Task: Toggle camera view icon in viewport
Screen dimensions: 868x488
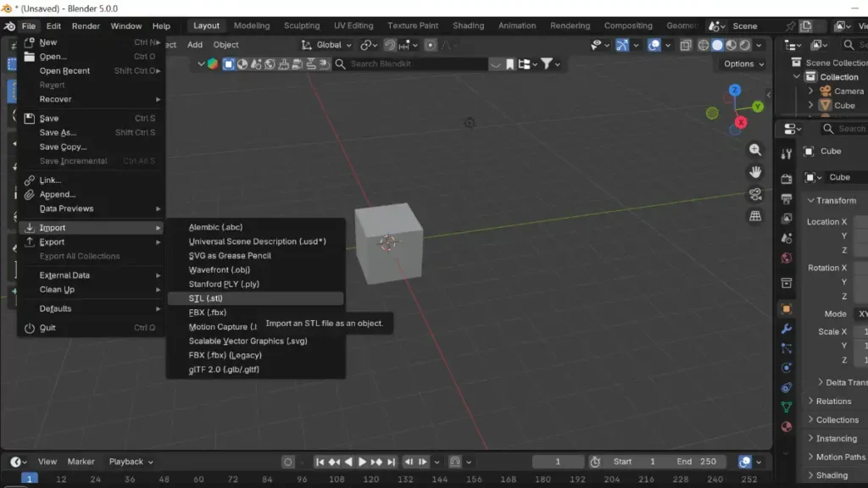Action: tap(755, 194)
